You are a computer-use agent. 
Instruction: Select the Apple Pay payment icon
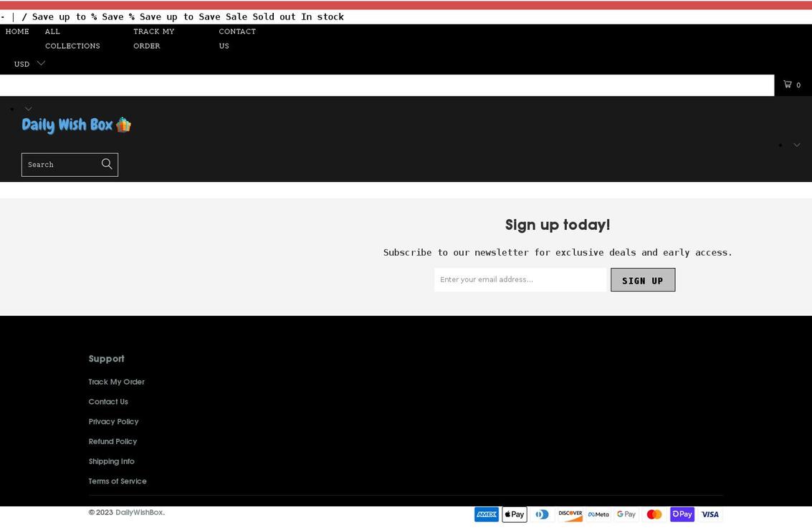(515, 514)
